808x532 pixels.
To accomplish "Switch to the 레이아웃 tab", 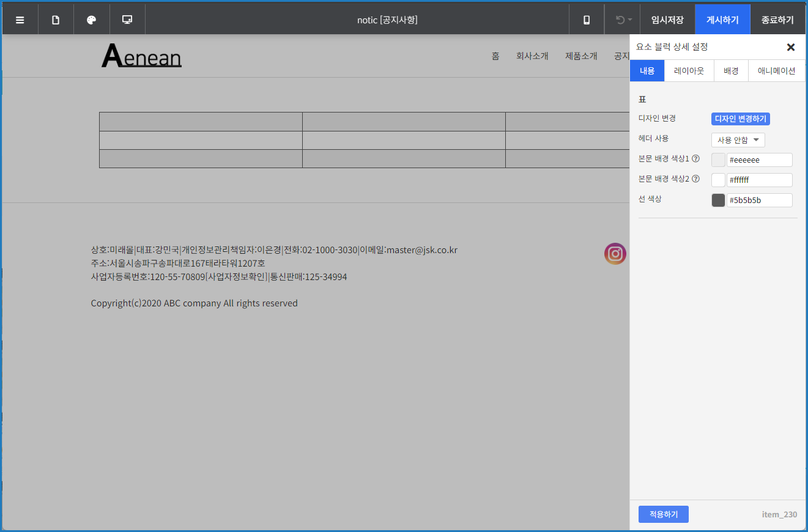I will (689, 71).
